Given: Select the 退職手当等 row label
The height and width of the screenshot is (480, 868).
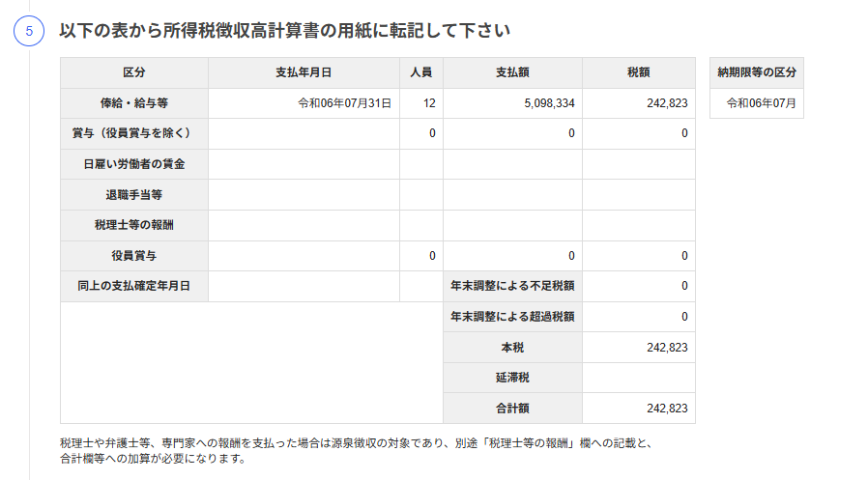Looking at the screenshot, I should (134, 195).
